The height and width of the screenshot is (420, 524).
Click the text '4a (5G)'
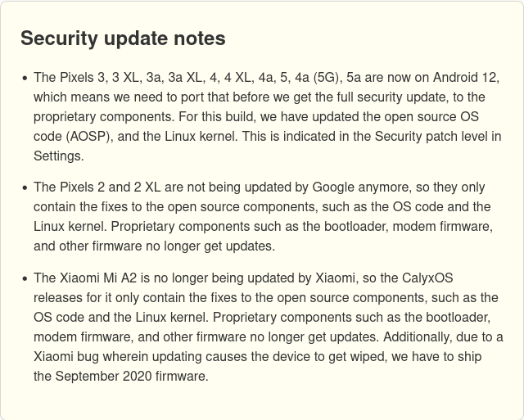point(317,78)
